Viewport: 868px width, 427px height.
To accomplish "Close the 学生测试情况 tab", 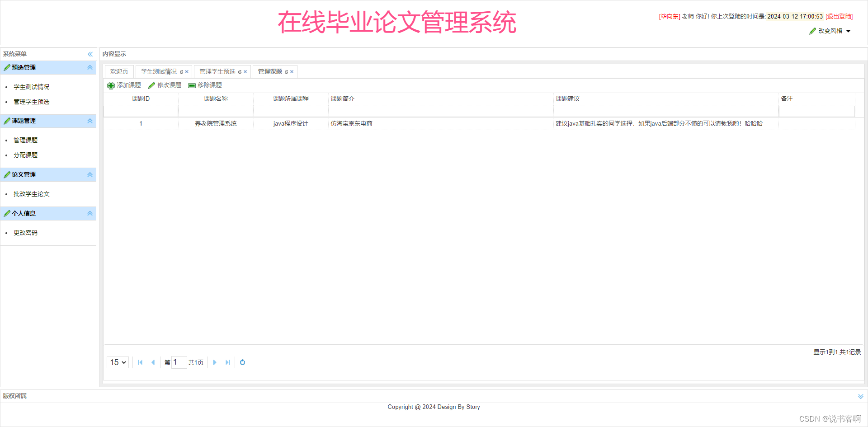I will (x=187, y=72).
